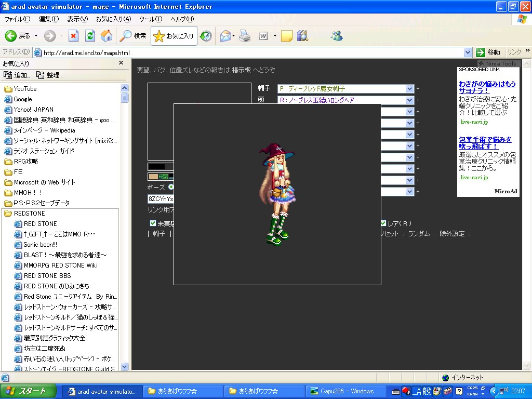Screen dimensions: 532x399
Task: Click the Mail envelope toolbar icon
Action: coord(225,36)
